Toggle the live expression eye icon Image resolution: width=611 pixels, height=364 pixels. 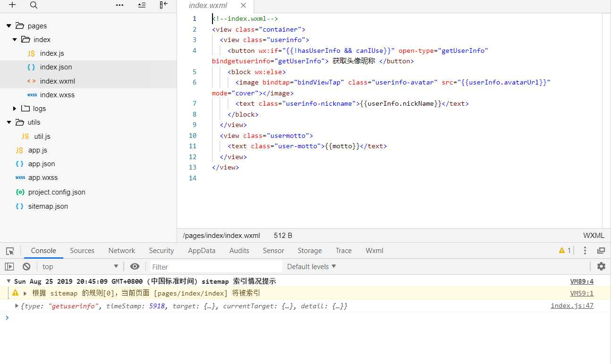click(x=135, y=266)
